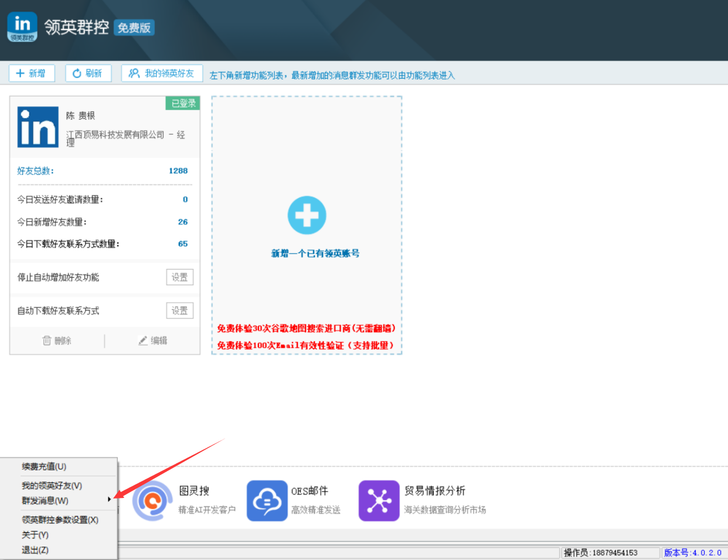The image size is (728, 560).
Task: Click the 免费版 edition badge
Action: tap(134, 28)
